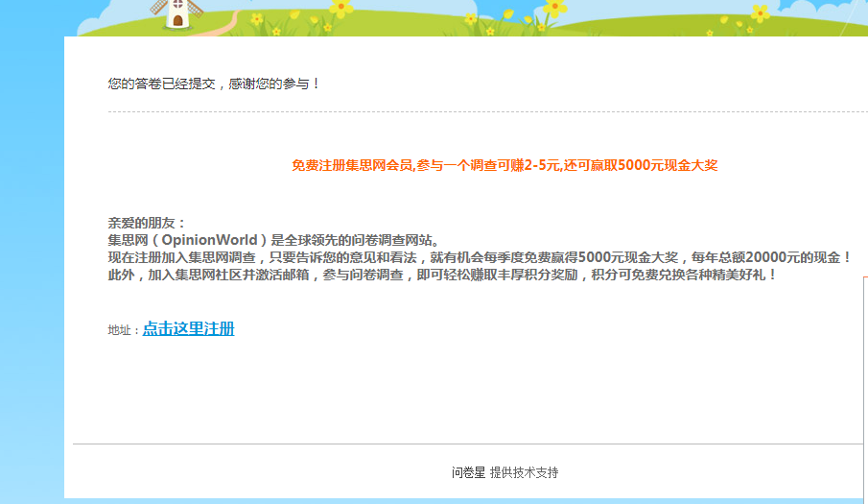Screen dimensions: 868x504
Task: Click the 提供技术支持 footer text
Action: click(x=525, y=472)
